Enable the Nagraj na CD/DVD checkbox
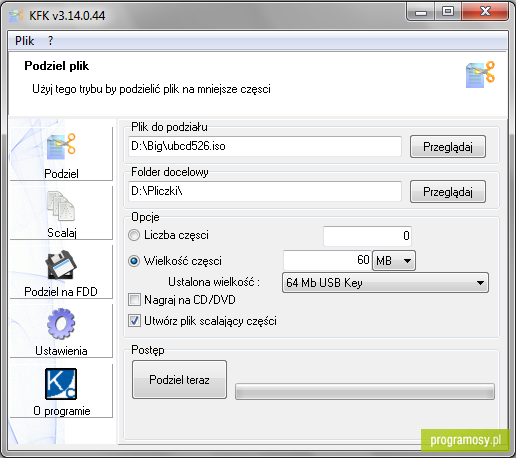 (134, 300)
